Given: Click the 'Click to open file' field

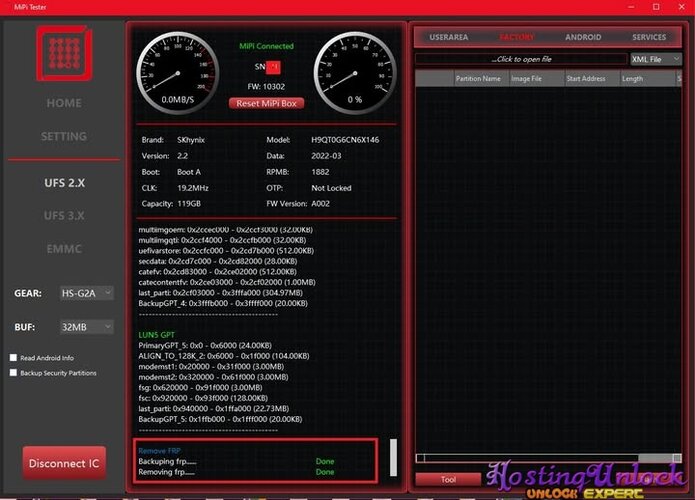Looking at the screenshot, I should click(521, 59).
